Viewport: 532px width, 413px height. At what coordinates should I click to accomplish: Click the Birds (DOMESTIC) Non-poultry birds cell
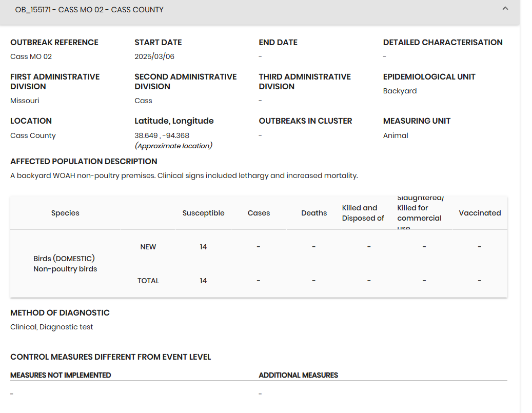65,264
